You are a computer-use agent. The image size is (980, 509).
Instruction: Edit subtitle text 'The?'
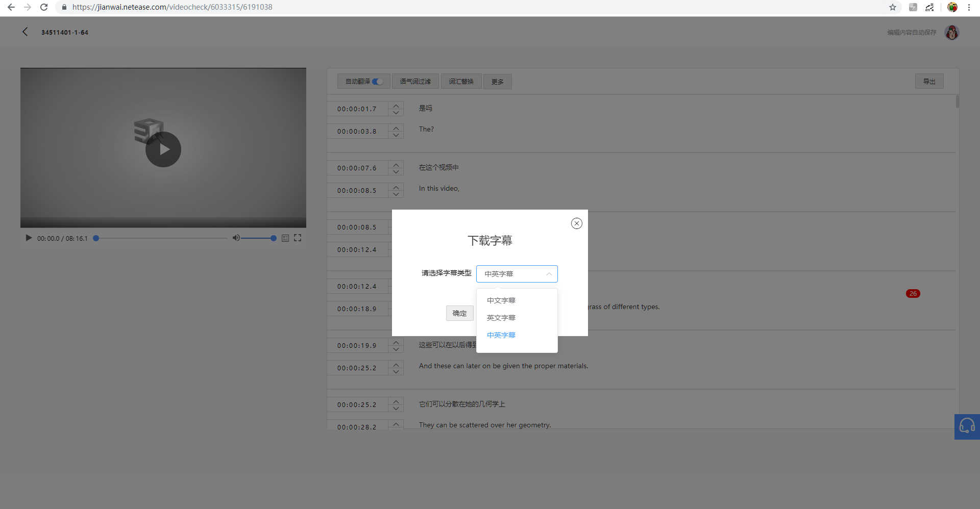pos(427,129)
